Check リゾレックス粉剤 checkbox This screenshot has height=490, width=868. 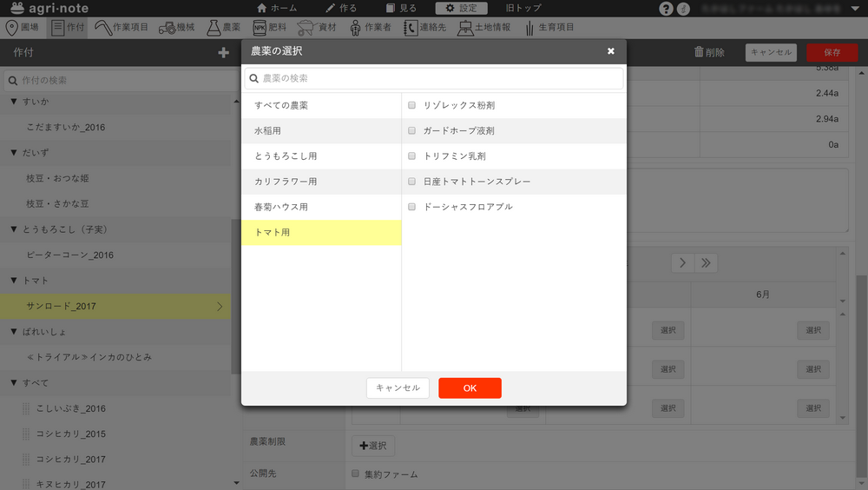(411, 105)
